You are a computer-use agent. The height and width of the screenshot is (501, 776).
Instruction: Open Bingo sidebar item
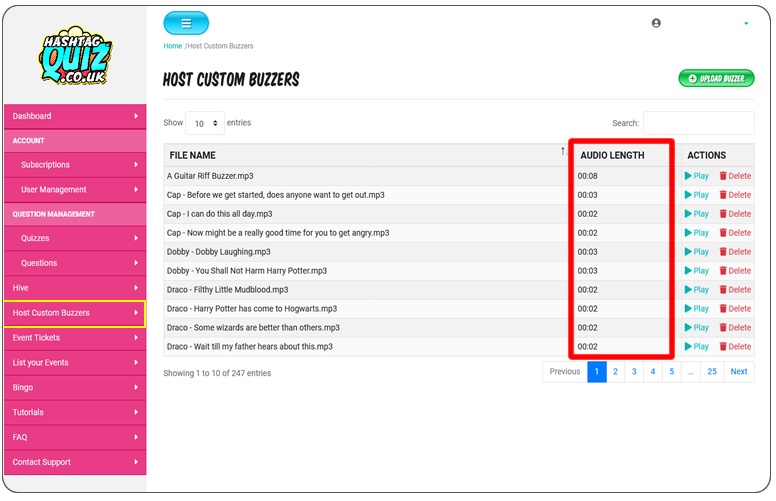[x=75, y=387]
